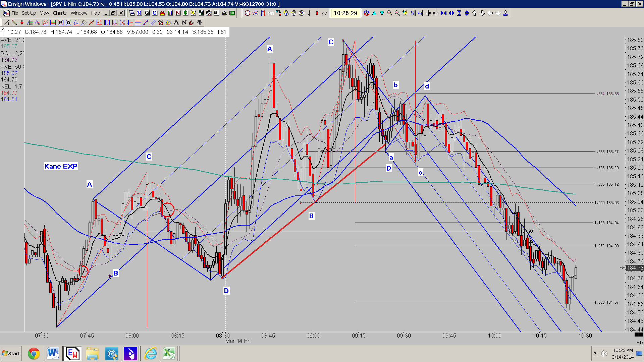Select the N note tool in draw toolbar
644x362 pixels.
(x=184, y=22)
